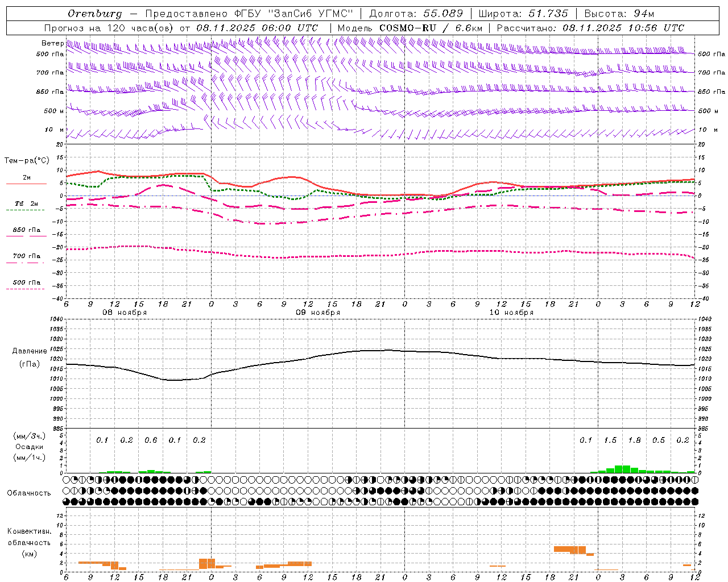728x582 pixels.
Task: Click the Ветер panel label
Action: (x=52, y=43)
